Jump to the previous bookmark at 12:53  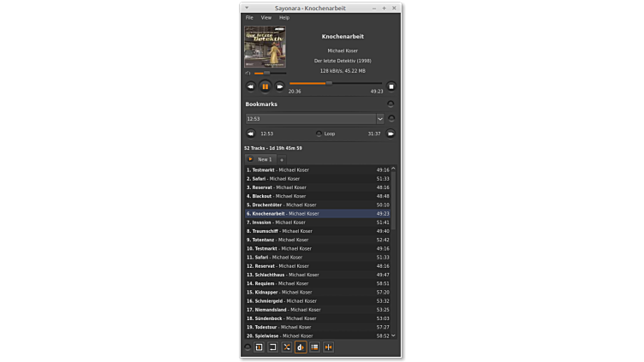251,134
